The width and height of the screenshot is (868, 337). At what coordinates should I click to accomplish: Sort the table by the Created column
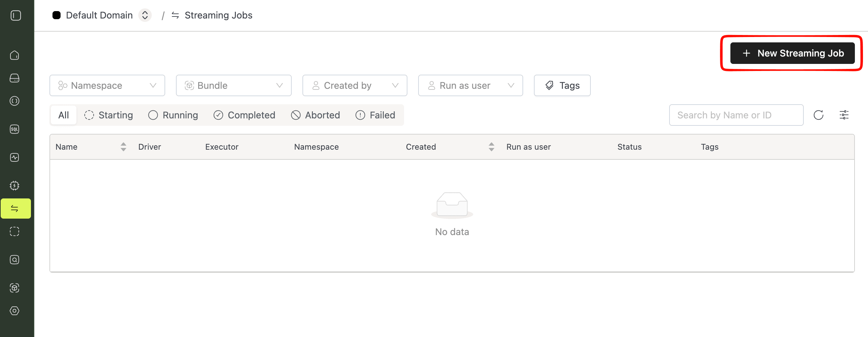491,147
